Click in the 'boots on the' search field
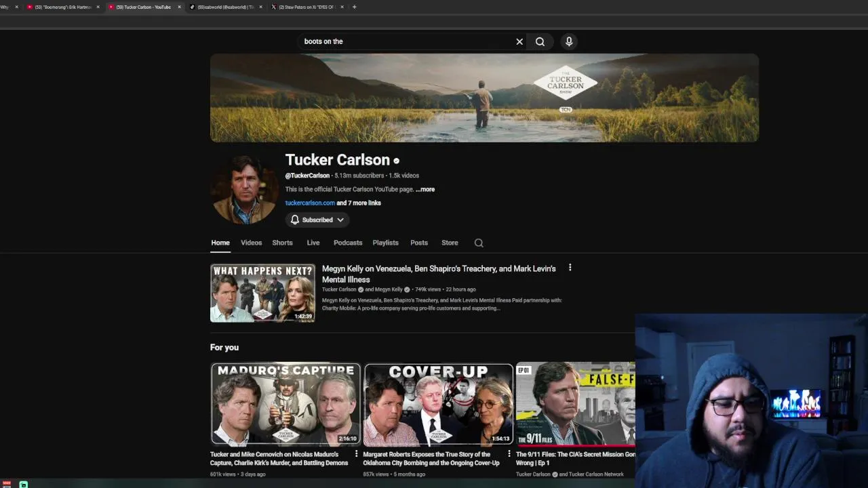The image size is (868, 488). click(x=407, y=41)
